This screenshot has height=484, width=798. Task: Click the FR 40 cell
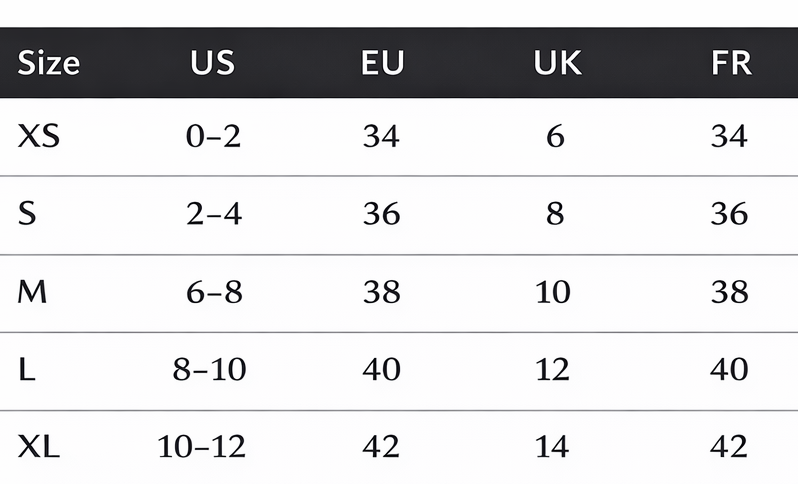click(x=729, y=369)
